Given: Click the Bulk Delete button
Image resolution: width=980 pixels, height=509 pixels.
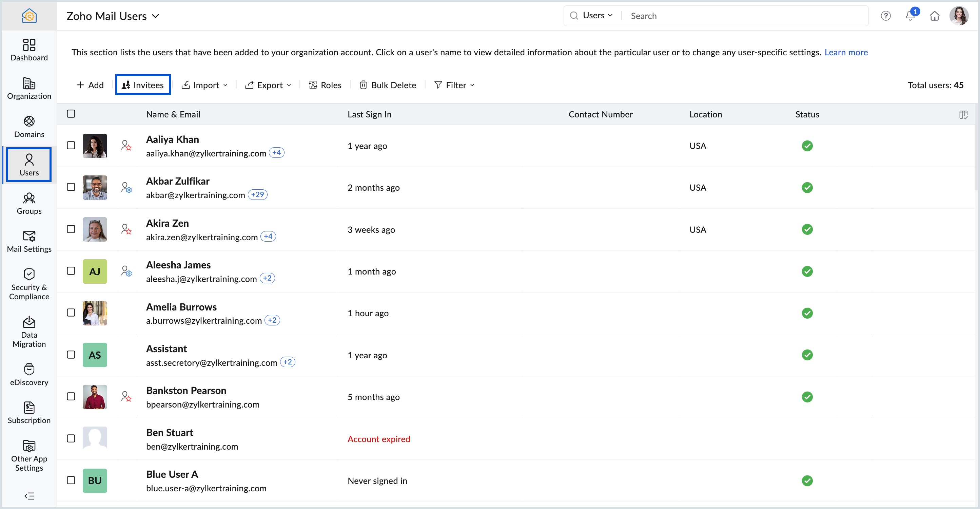Looking at the screenshot, I should coord(388,85).
